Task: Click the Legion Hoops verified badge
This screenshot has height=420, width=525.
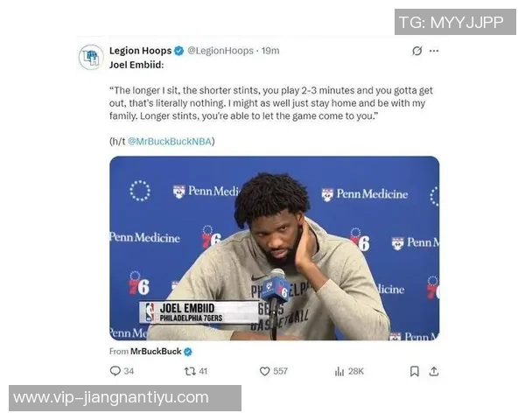Action: [179, 51]
